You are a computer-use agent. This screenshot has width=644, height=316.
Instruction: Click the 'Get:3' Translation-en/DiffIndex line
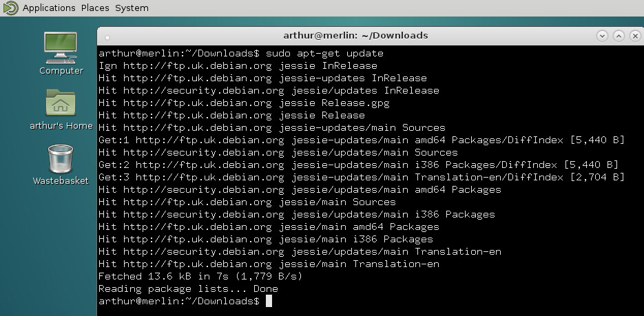click(x=362, y=177)
